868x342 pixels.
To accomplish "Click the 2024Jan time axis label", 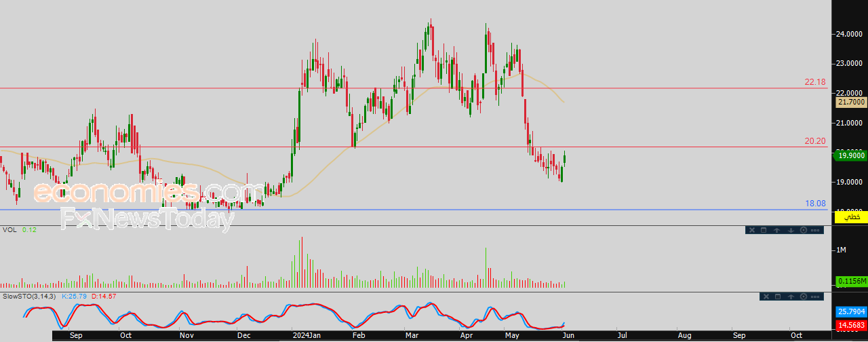I will (305, 335).
